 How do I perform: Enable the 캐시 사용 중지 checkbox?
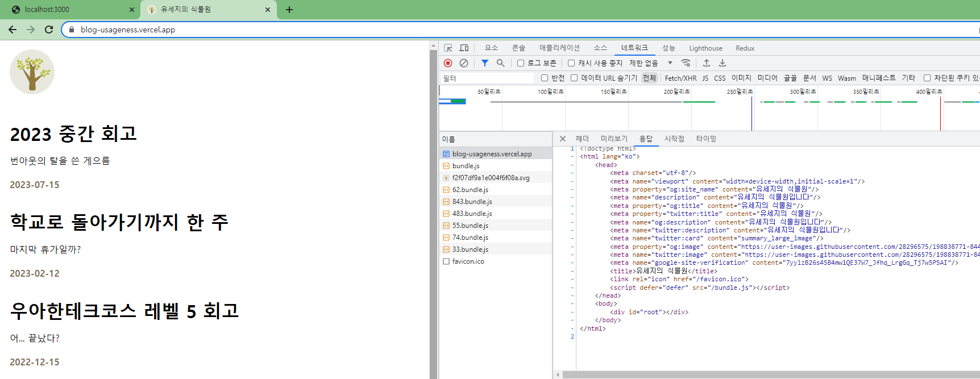click(x=571, y=63)
